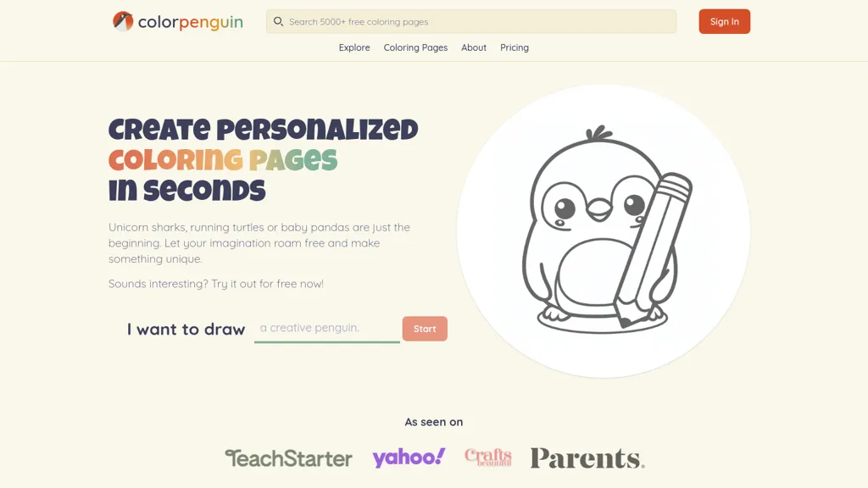The image size is (868, 488).
Task: Click the Sign In button
Action: tap(724, 21)
